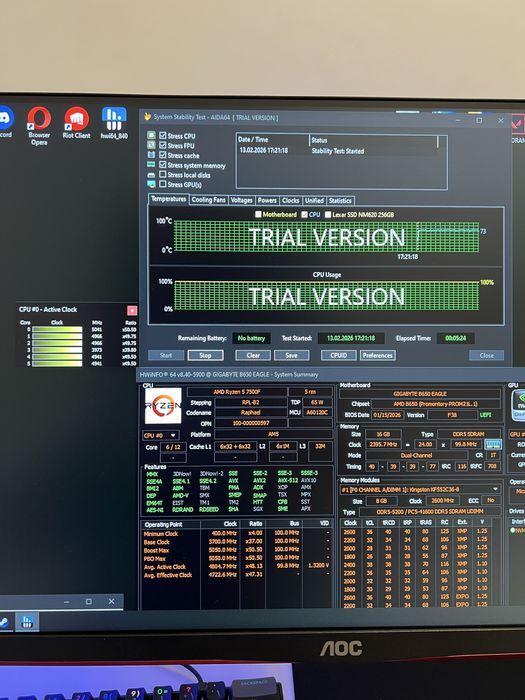Click the 'No battery' field

point(251,338)
